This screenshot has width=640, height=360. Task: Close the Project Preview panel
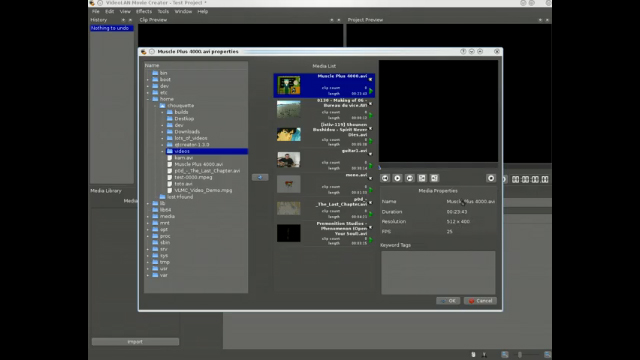(547, 20)
